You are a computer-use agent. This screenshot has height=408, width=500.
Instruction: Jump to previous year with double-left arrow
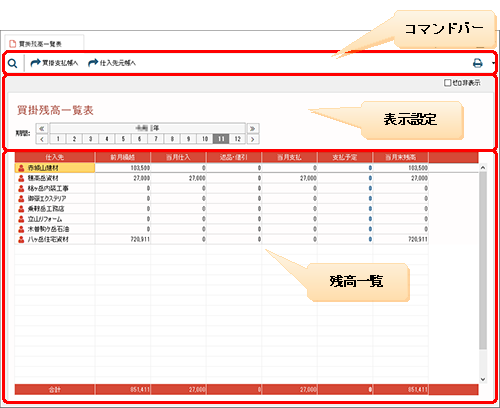pyautogui.click(x=42, y=128)
